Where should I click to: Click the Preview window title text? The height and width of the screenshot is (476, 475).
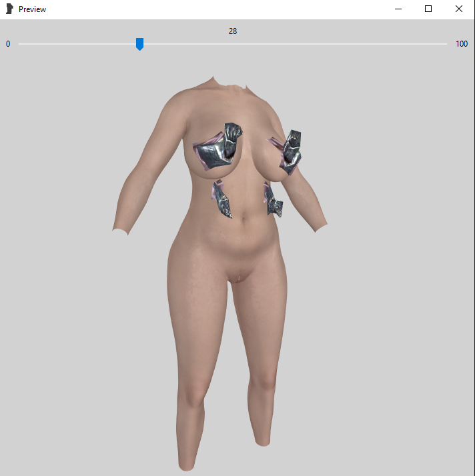coord(32,9)
